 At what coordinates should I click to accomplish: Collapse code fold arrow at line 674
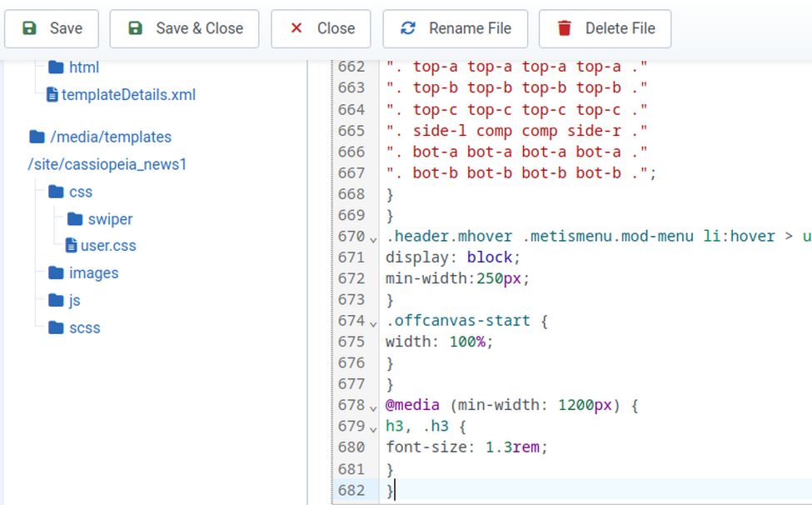click(x=373, y=322)
